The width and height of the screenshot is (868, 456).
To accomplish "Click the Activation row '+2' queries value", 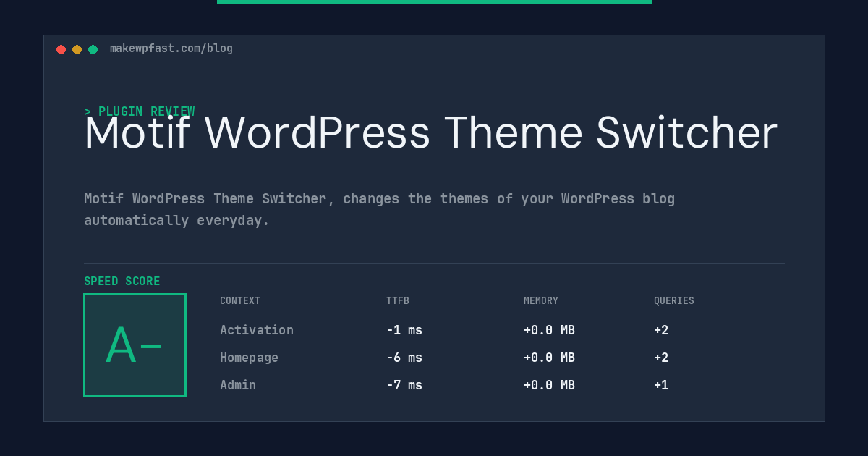I will click(661, 330).
